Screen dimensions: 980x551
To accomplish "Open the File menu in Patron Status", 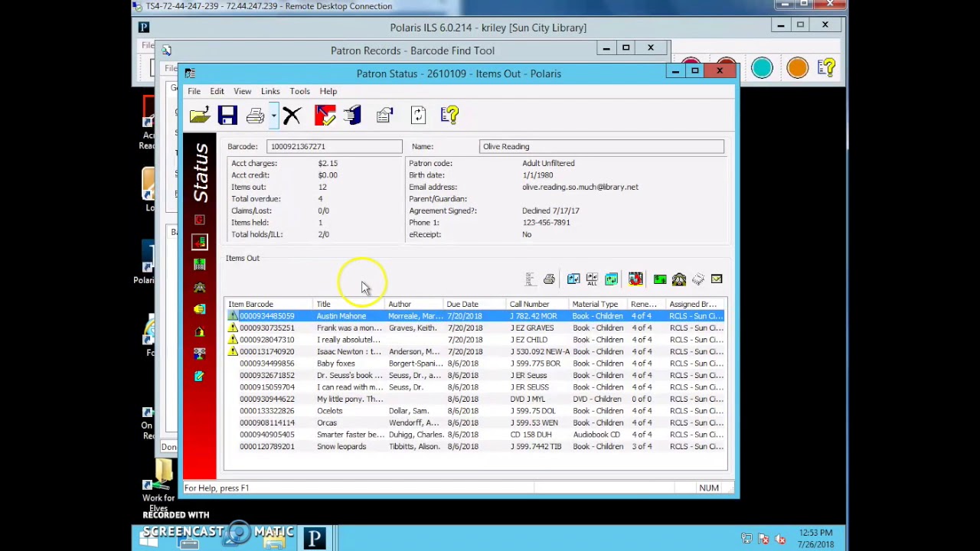I will coord(194,91).
